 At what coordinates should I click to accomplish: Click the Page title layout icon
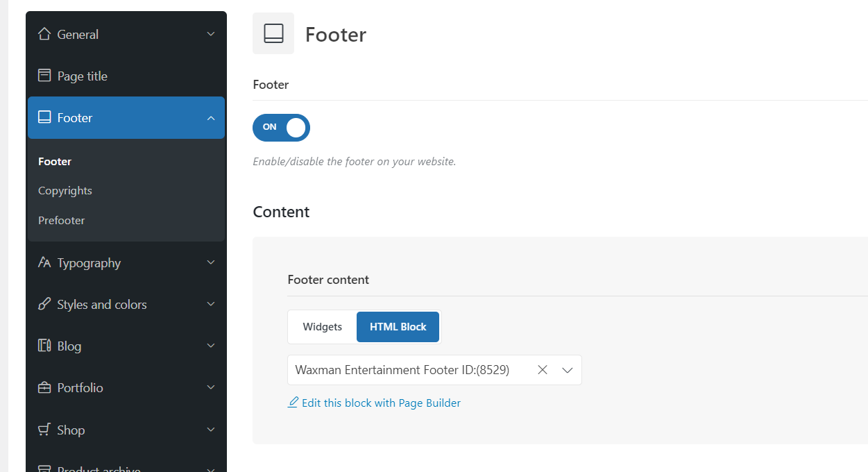(44, 76)
